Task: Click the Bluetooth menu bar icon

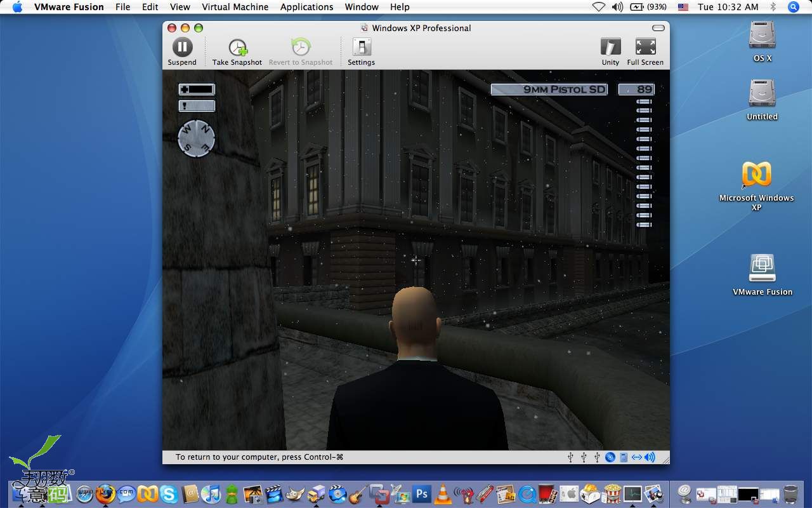Action: tap(773, 7)
